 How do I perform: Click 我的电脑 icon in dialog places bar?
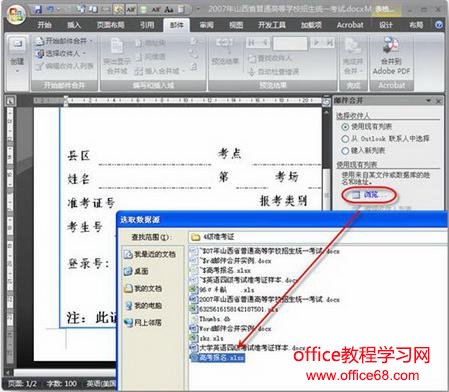[128, 305]
